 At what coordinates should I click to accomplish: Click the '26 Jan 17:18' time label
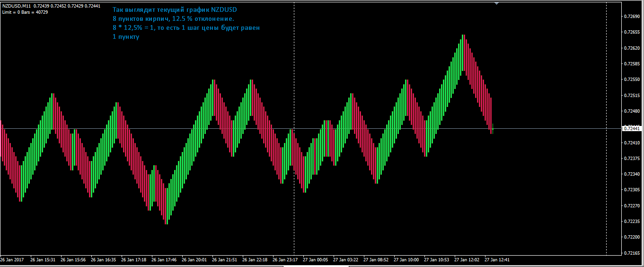[133, 259]
